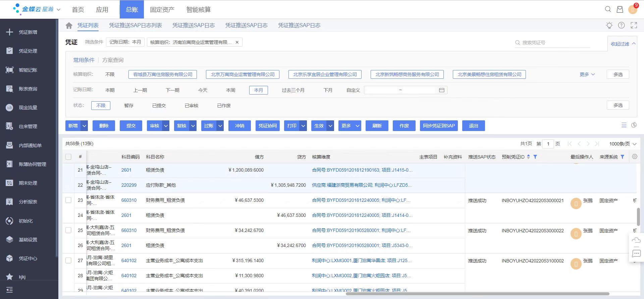Open 现金流量 in the sidebar

(28, 108)
